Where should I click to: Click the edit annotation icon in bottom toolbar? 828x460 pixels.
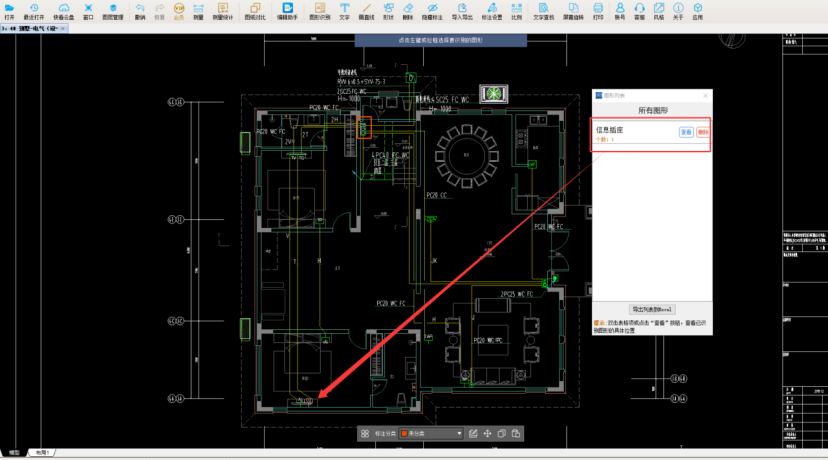pyautogui.click(x=473, y=434)
